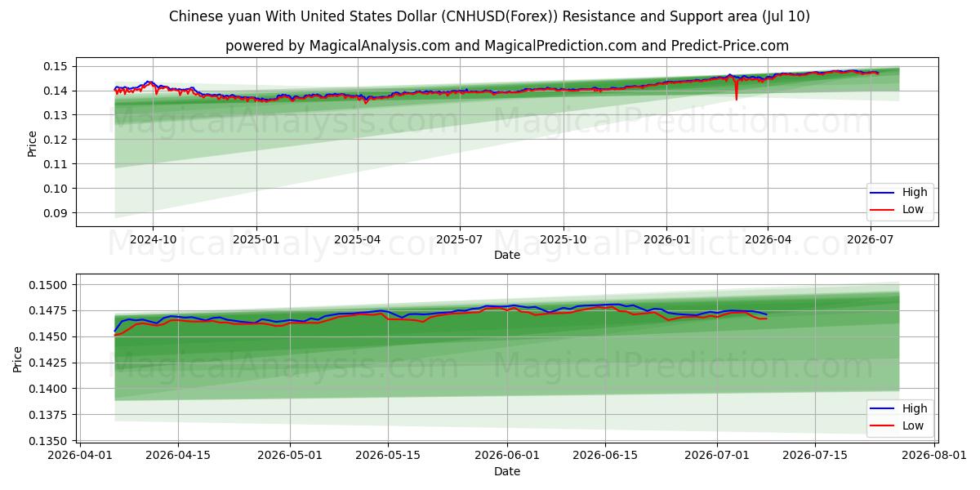The width and height of the screenshot is (980, 490).
Task: Click the 'Price' axis label of the bottom chart
Action: [x=18, y=359]
